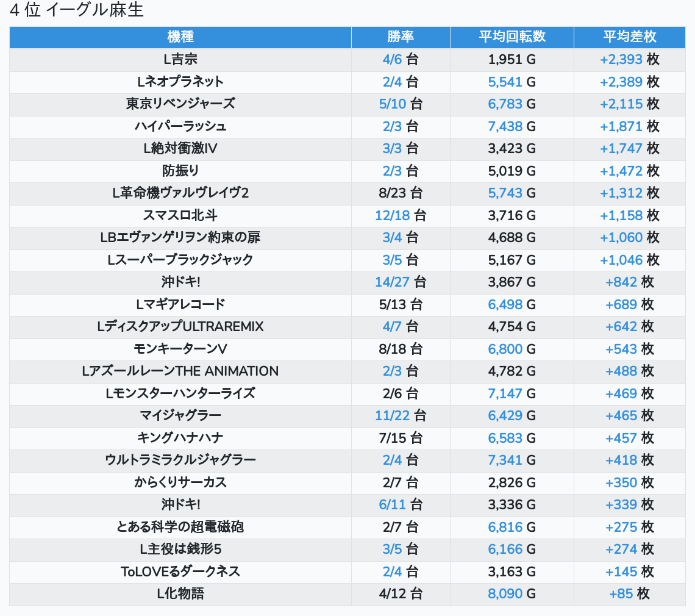Click the 6/11 台 win rate value
Image resolution: width=695 pixels, height=616 pixels.
click(x=401, y=504)
